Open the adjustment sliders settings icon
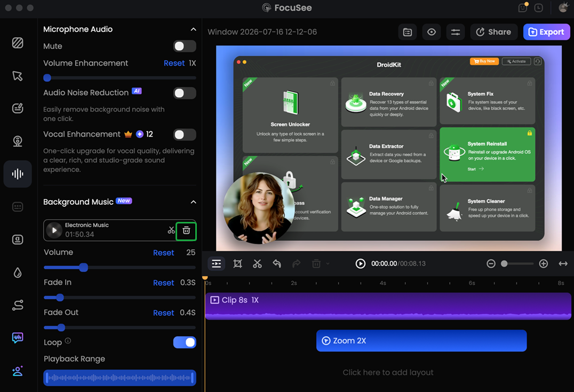The height and width of the screenshot is (392, 574). tap(456, 32)
